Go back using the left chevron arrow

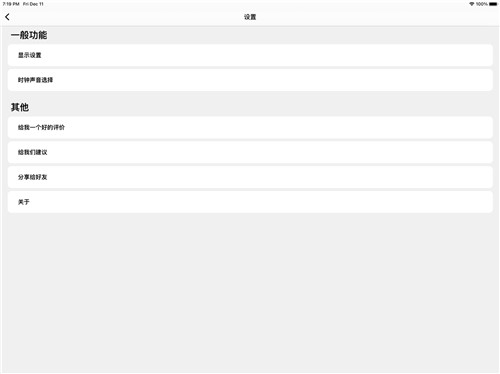[x=7, y=17]
